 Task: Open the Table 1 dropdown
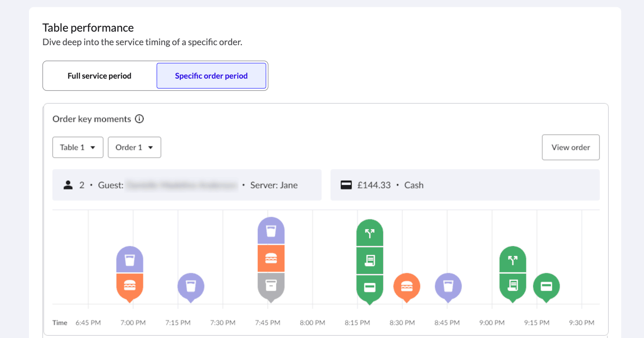[78, 147]
